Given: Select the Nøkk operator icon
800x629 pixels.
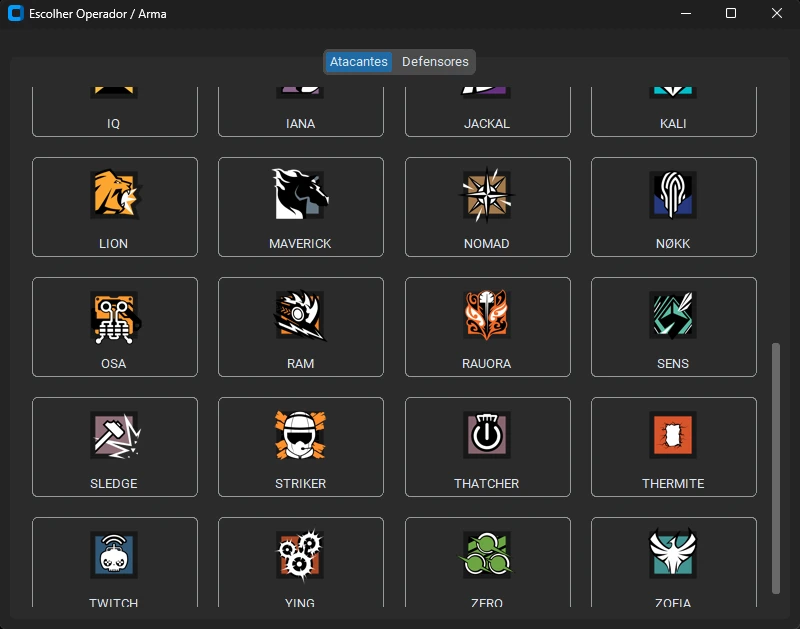Looking at the screenshot, I should pyautogui.click(x=673, y=194).
